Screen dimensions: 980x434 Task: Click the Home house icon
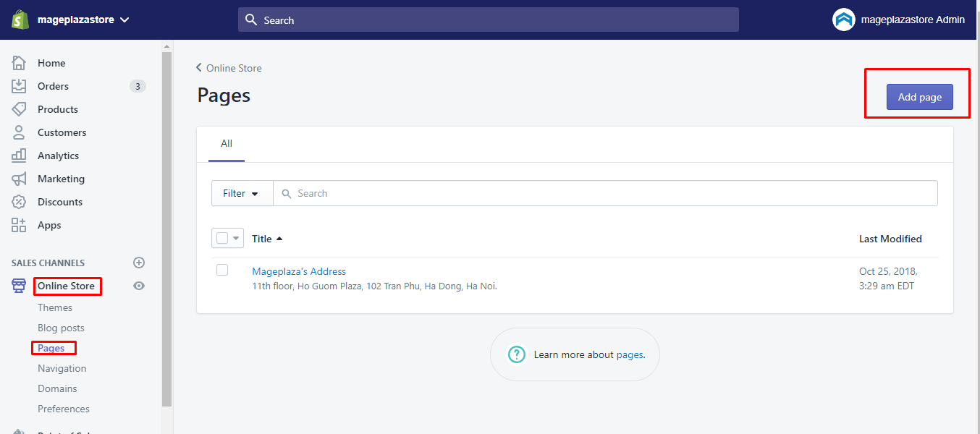point(19,63)
